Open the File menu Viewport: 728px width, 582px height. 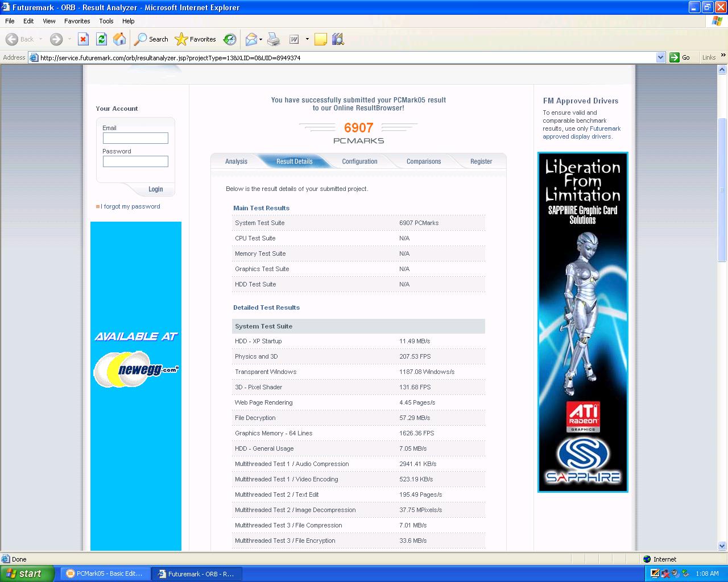point(10,21)
